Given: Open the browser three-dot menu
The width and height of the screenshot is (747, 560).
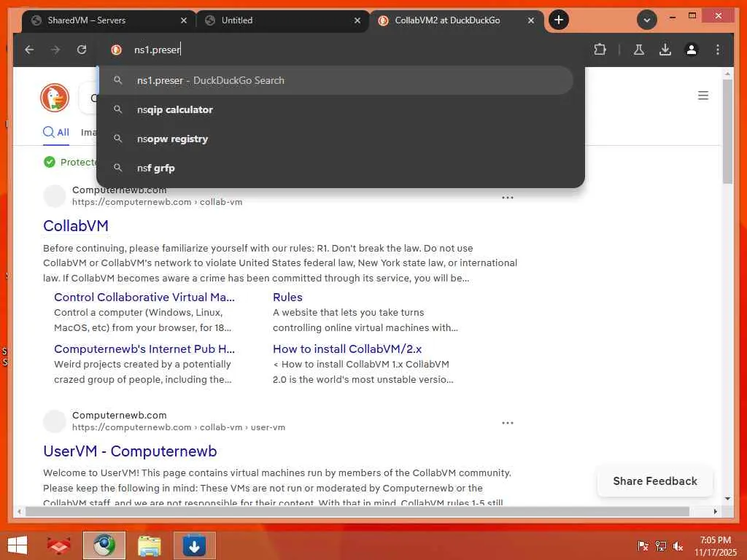Looking at the screenshot, I should point(718,50).
